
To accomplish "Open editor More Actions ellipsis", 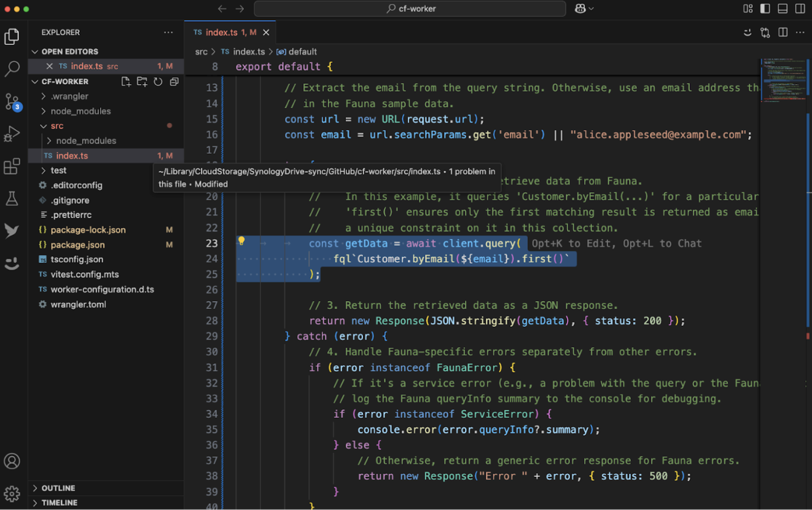I will (800, 33).
